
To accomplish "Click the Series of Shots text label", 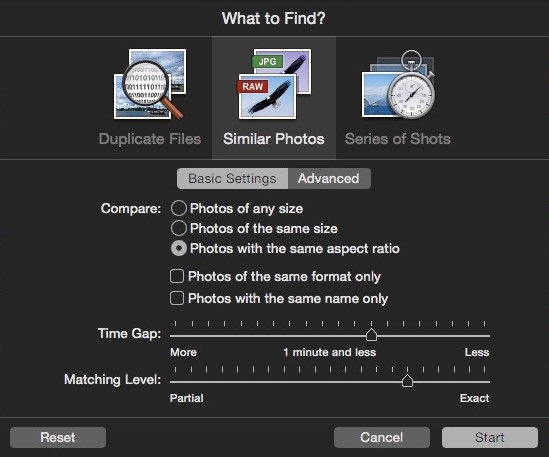I will 398,139.
